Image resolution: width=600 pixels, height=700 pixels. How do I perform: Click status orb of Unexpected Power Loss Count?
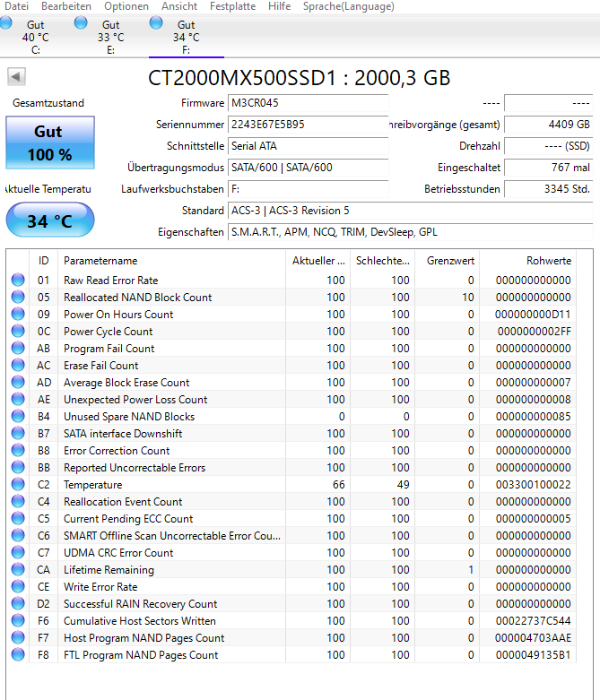click(x=18, y=399)
